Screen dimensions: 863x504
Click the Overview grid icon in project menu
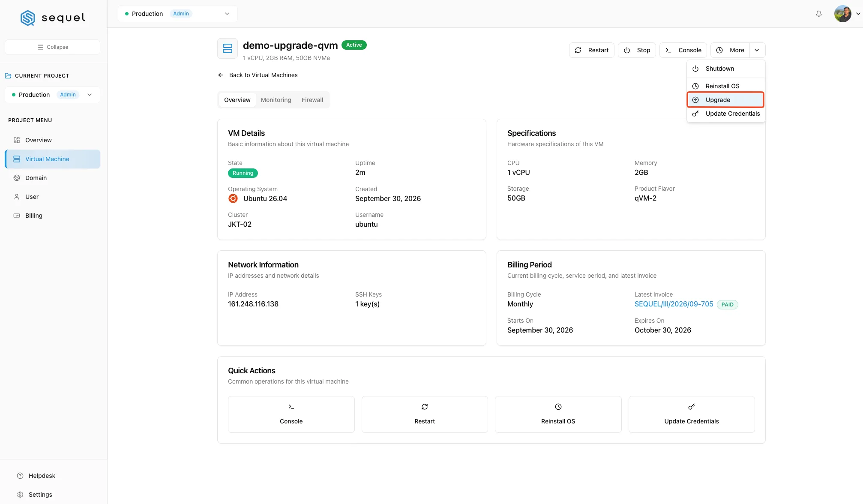pyautogui.click(x=17, y=140)
